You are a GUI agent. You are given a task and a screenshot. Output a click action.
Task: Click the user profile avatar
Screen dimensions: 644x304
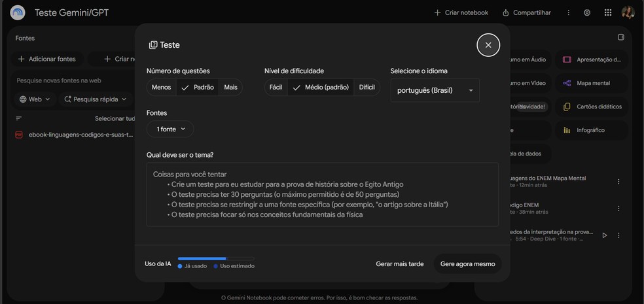tap(628, 12)
